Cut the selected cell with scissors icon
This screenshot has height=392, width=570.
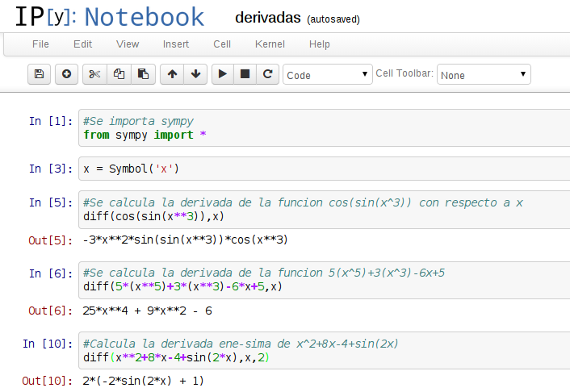point(94,74)
